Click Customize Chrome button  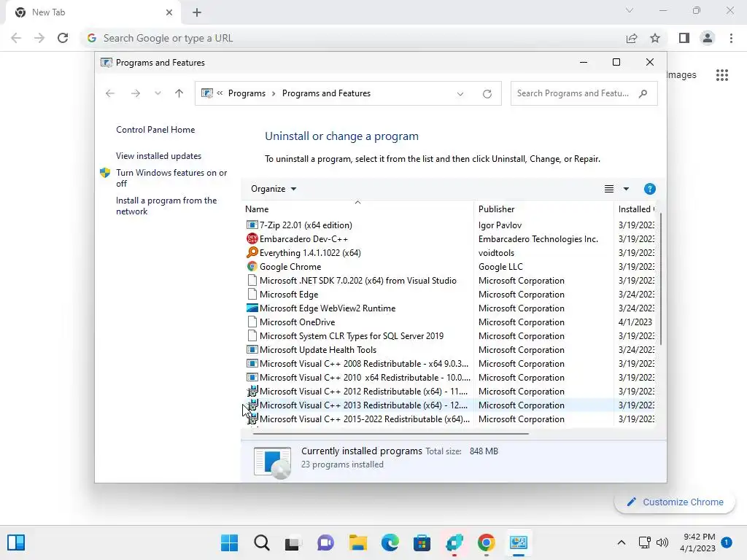pyautogui.click(x=675, y=502)
